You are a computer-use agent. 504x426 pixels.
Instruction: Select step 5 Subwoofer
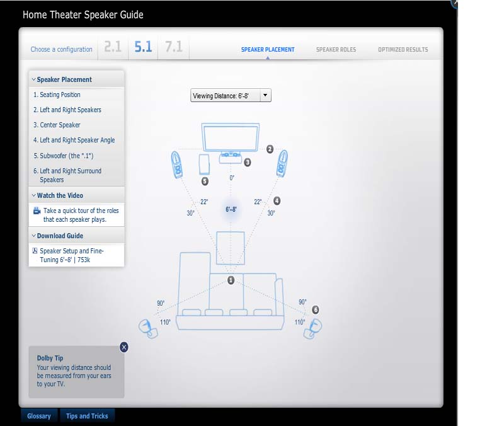64,156
